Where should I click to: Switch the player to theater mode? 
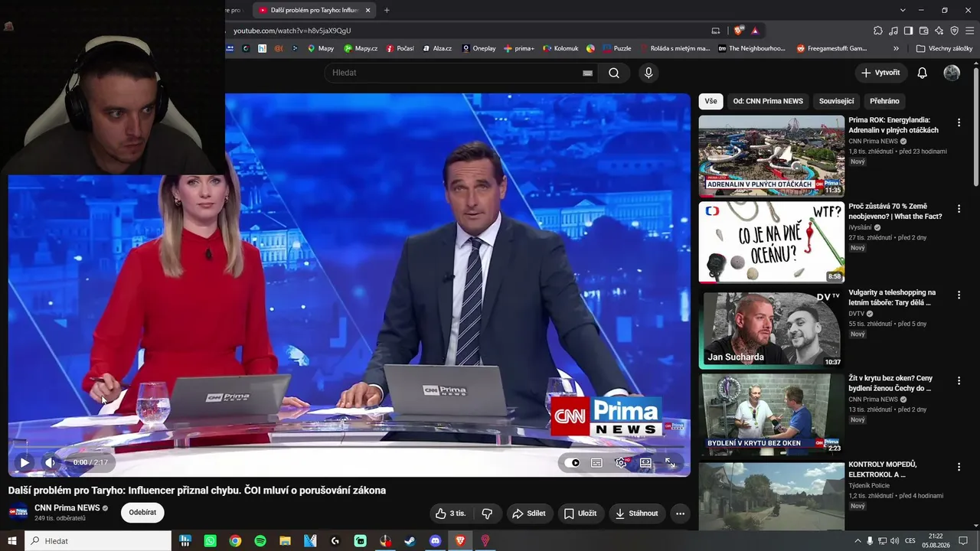[645, 462]
